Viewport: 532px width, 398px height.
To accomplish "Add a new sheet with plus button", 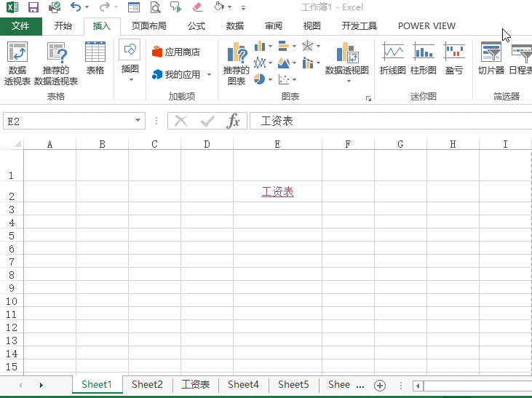I will click(x=379, y=385).
